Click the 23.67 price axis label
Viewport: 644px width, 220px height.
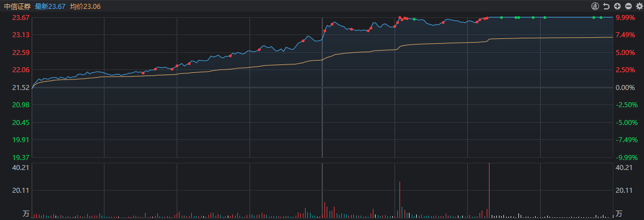(21, 18)
